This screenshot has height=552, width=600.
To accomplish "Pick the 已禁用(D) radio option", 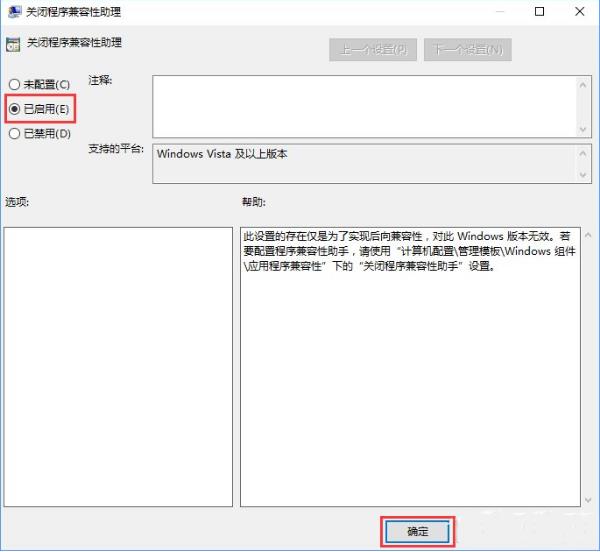I will pyautogui.click(x=14, y=133).
